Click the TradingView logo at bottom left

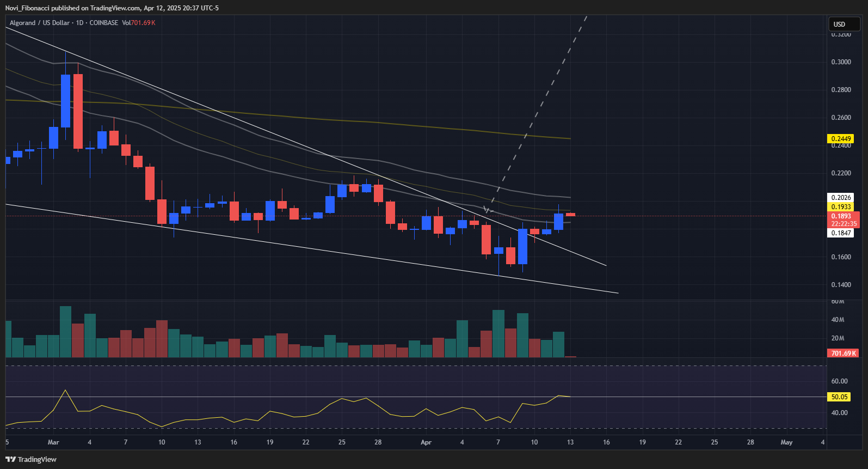pyautogui.click(x=31, y=459)
